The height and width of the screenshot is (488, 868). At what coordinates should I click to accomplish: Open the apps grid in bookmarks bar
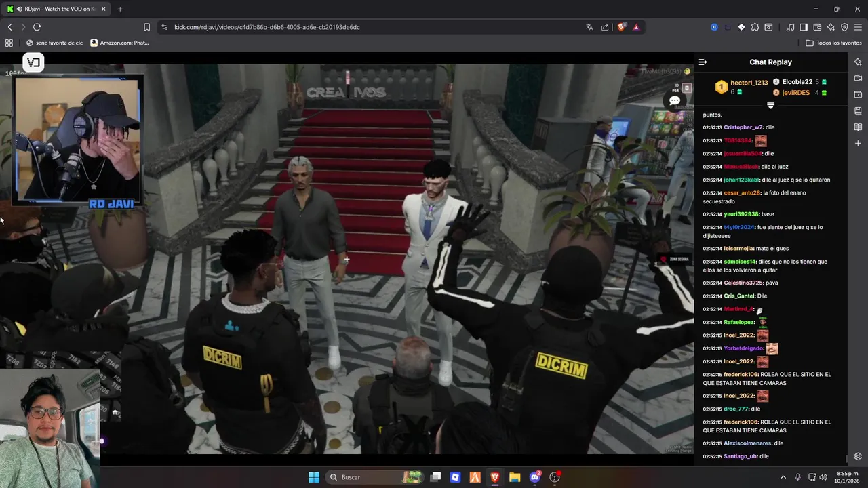point(9,43)
